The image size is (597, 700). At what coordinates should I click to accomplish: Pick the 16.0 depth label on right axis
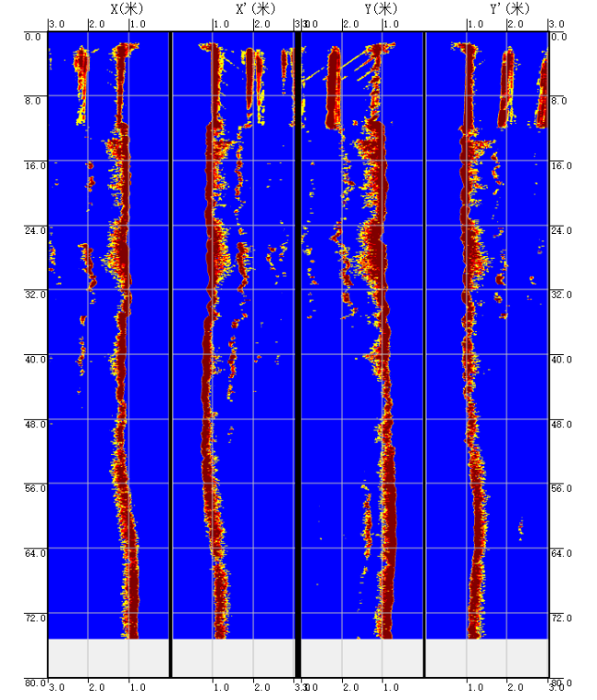[x=561, y=166]
